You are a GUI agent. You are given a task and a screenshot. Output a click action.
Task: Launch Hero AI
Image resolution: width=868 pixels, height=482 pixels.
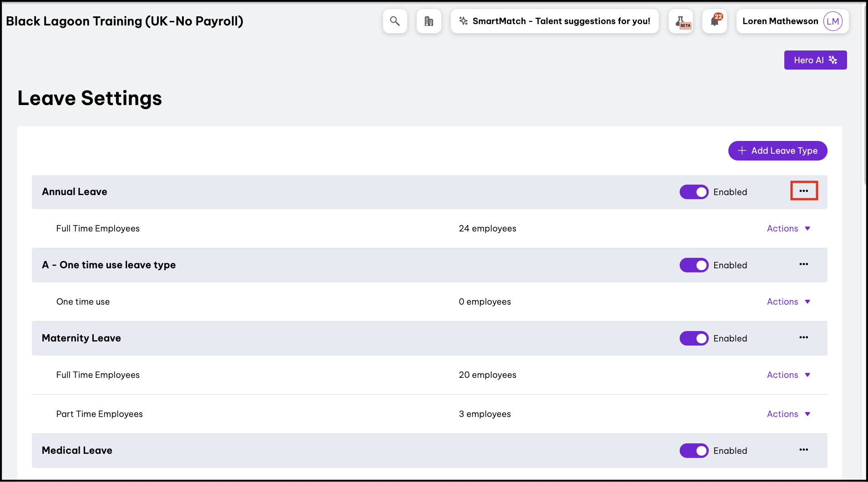815,60
